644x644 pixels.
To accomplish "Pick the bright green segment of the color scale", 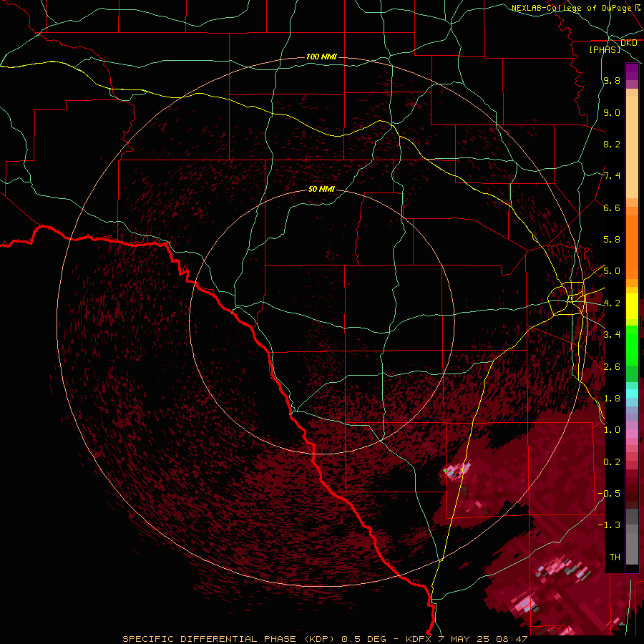I will click(x=632, y=345).
